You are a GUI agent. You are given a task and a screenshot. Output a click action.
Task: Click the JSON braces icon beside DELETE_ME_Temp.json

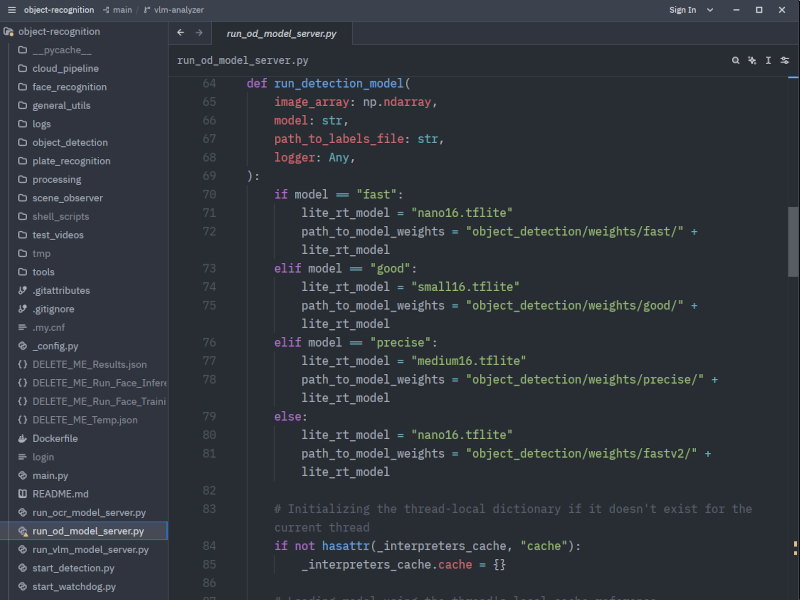point(22,420)
